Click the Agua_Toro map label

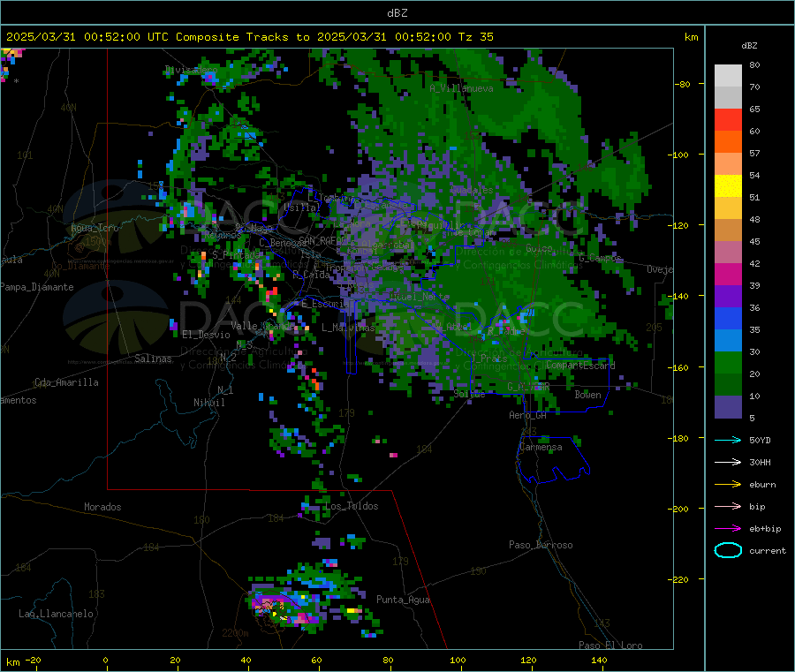(x=95, y=229)
